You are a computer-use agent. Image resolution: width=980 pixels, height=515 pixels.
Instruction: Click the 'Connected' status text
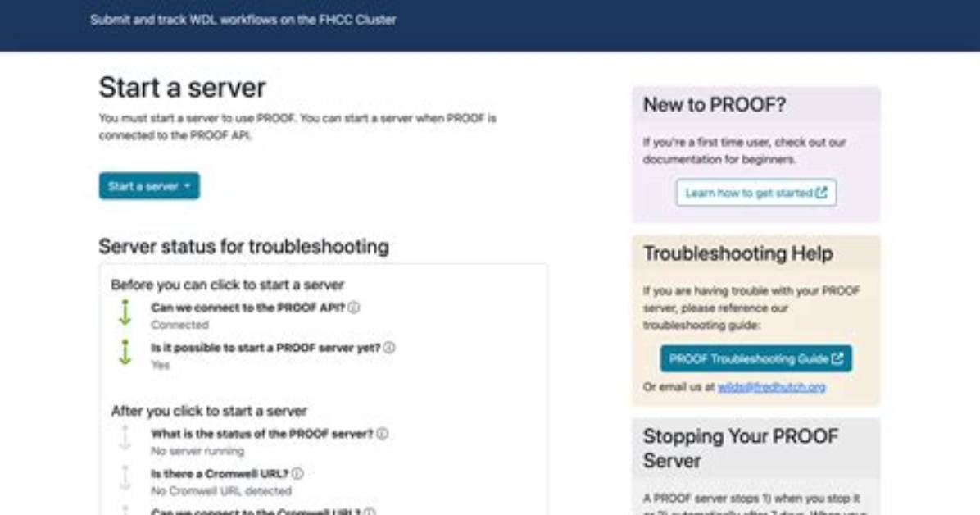(x=179, y=325)
